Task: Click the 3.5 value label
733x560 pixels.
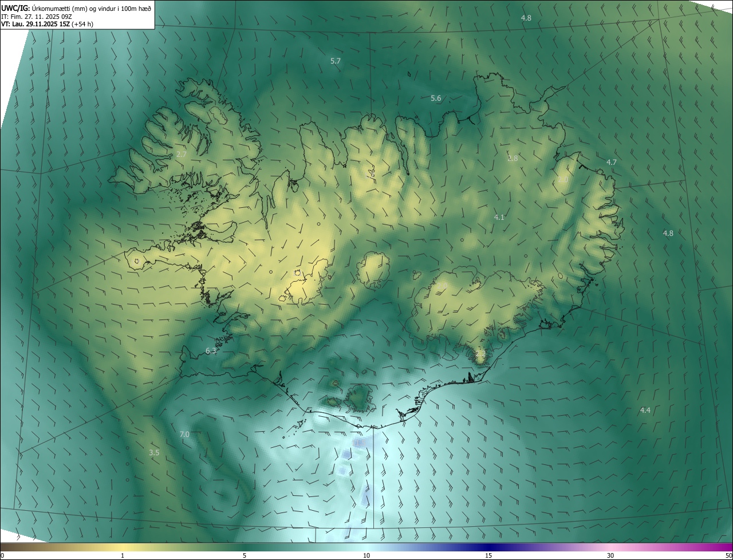Action: click(x=154, y=453)
